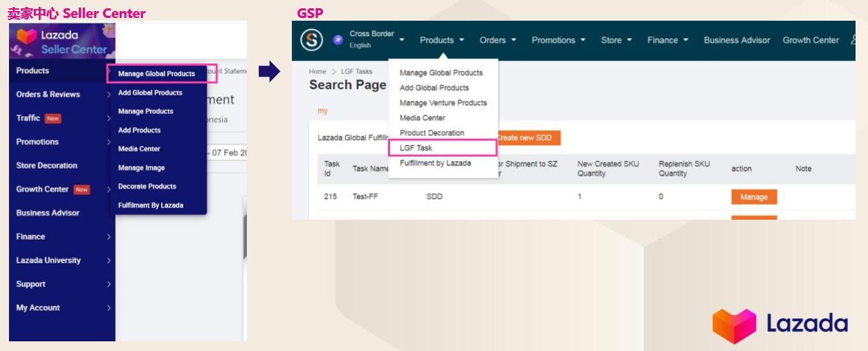868x351 pixels.
Task: Open Media Center in Seller Center submenu
Action: (x=139, y=149)
